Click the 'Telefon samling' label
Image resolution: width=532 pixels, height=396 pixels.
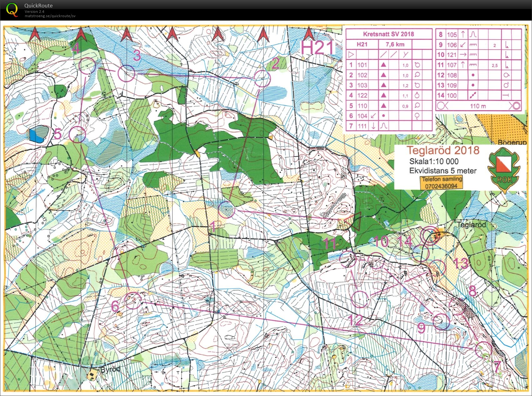[x=442, y=179]
